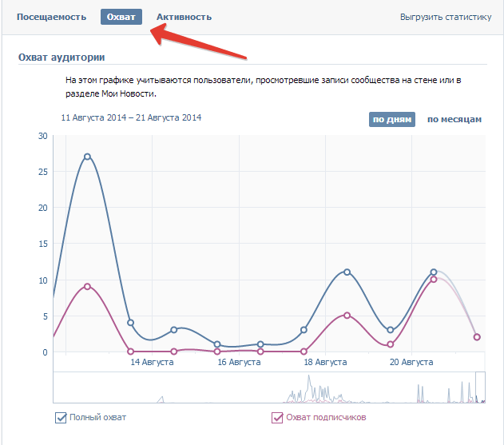Toggle the Полный охват checkbox

[x=61, y=417]
